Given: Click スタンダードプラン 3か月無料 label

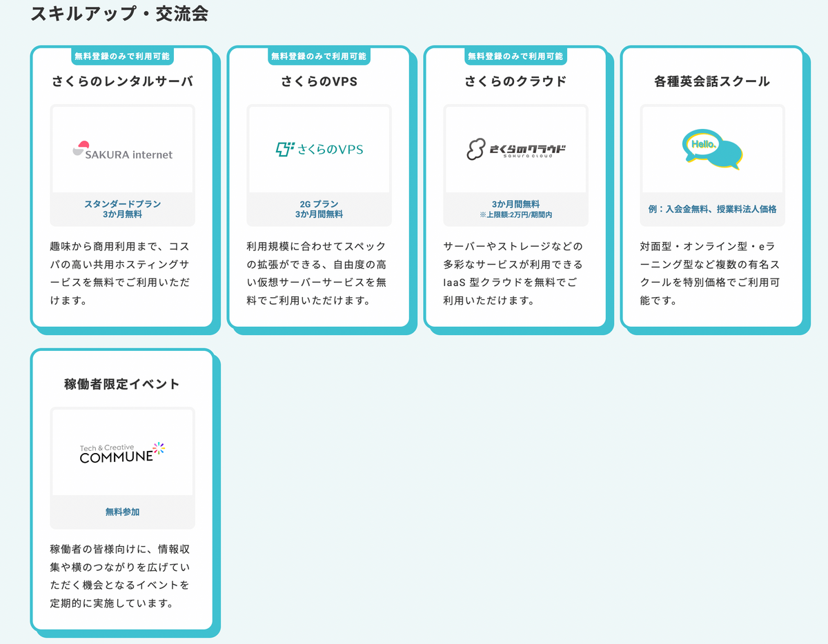Looking at the screenshot, I should (x=122, y=209).
